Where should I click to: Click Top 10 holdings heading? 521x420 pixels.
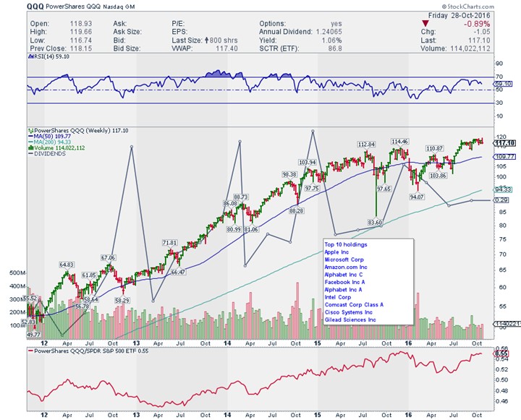[x=346, y=244]
